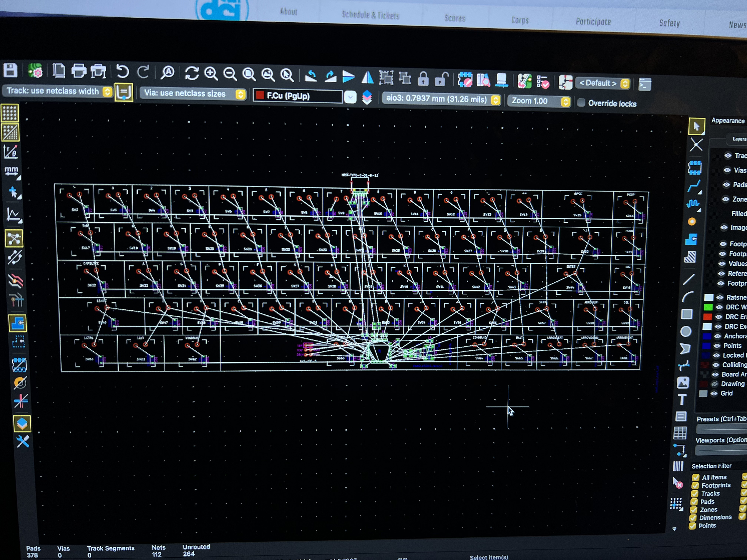
Task: Refresh the board view
Action: [x=192, y=73]
